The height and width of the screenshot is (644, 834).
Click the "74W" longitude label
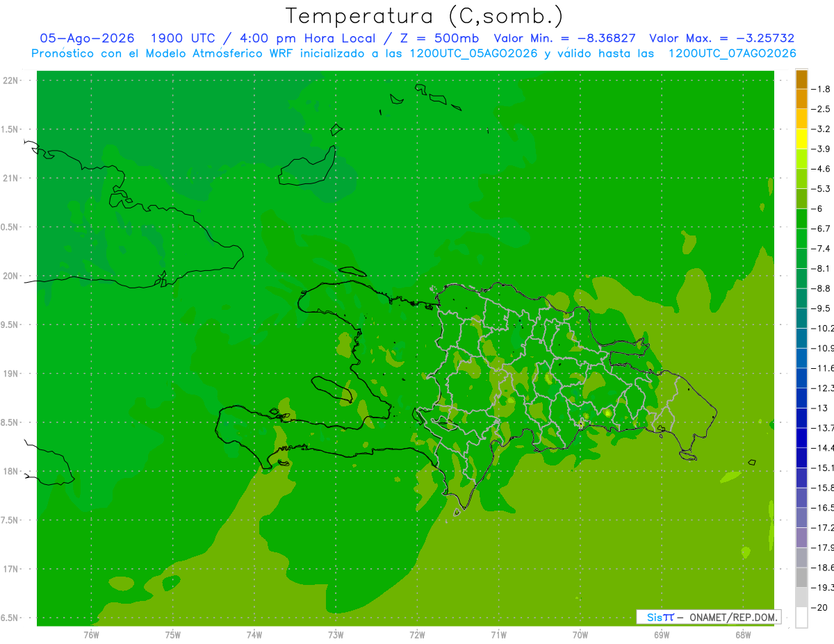click(254, 634)
